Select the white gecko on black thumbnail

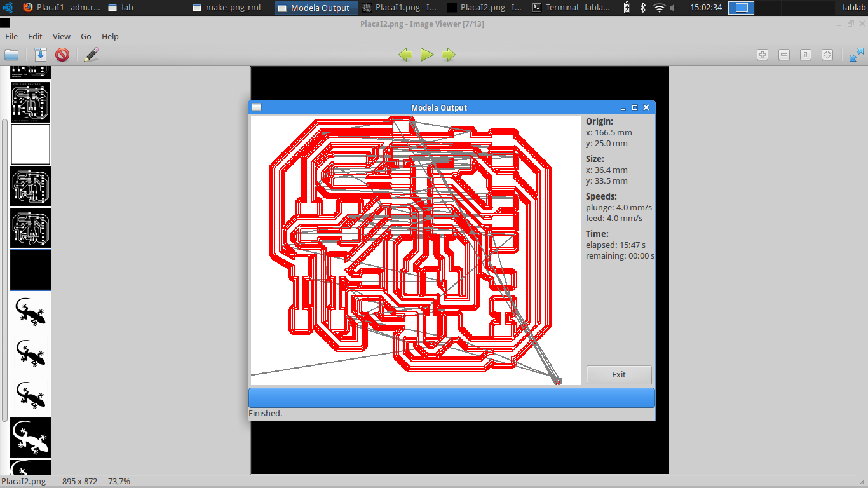[x=31, y=438]
